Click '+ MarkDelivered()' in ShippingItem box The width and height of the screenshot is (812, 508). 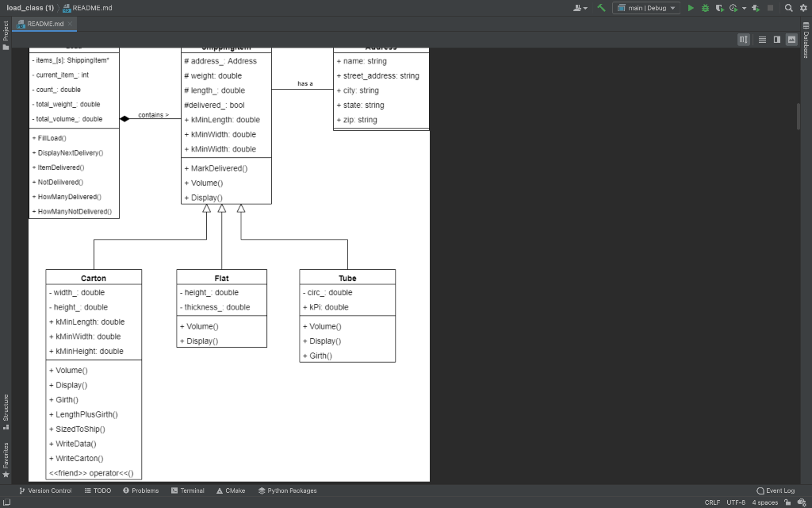216,168
